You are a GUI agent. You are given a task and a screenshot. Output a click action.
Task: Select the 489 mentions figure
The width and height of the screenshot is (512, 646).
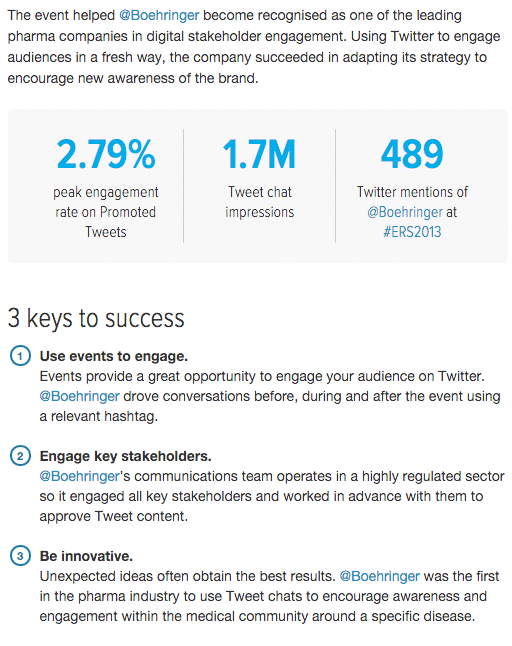pos(412,154)
